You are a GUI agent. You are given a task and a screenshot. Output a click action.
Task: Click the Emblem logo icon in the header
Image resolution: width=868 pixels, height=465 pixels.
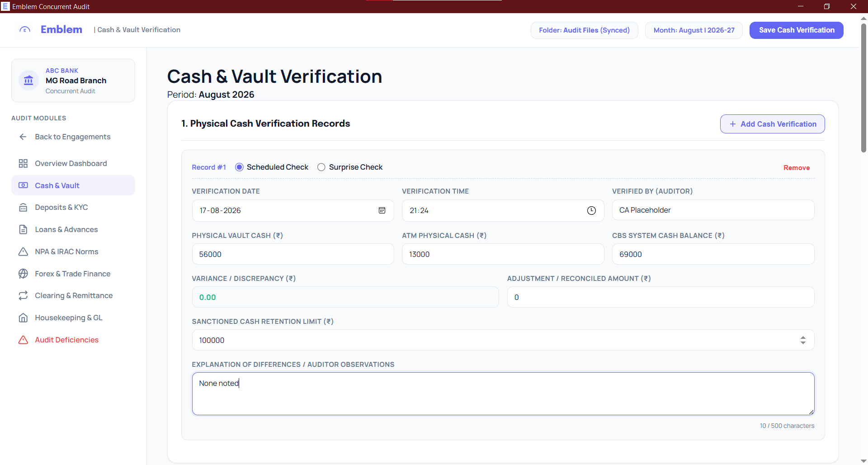[x=25, y=30]
